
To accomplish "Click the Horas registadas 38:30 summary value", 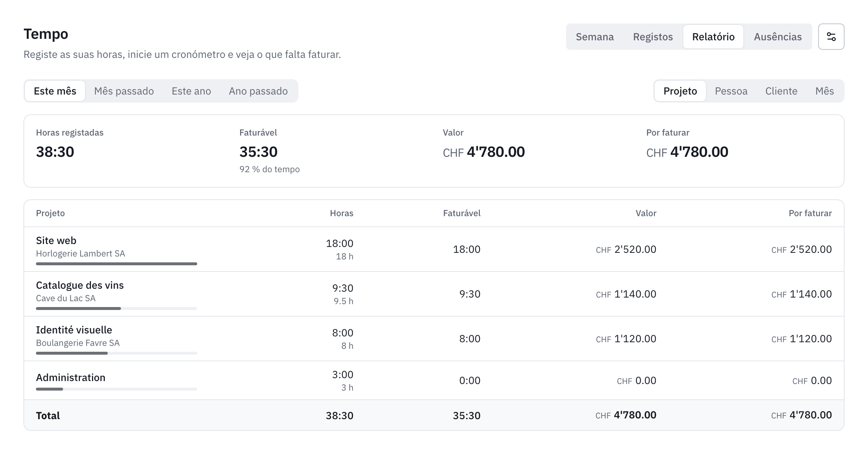I will tap(55, 152).
